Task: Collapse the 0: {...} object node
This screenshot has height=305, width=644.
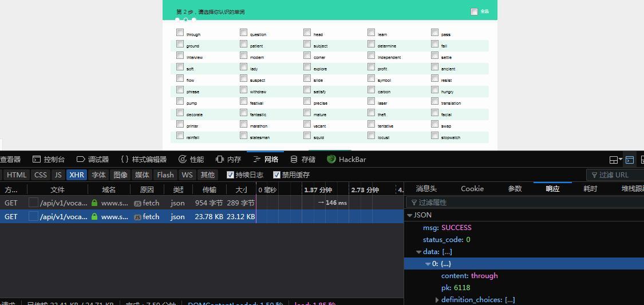Action: (x=428, y=264)
